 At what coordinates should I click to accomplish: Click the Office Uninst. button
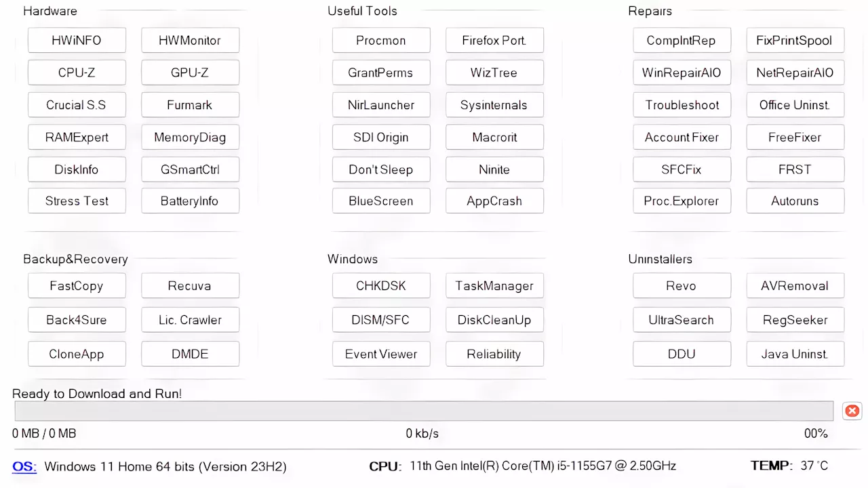(795, 105)
